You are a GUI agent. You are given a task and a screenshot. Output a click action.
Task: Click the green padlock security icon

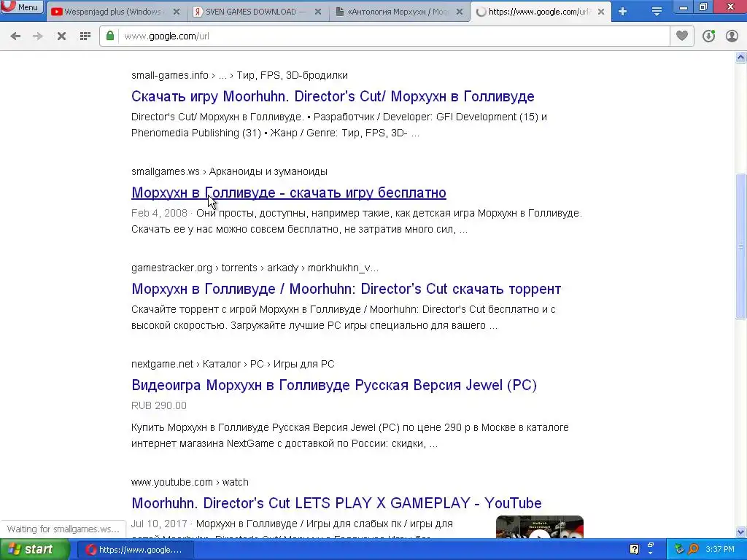[x=110, y=36]
